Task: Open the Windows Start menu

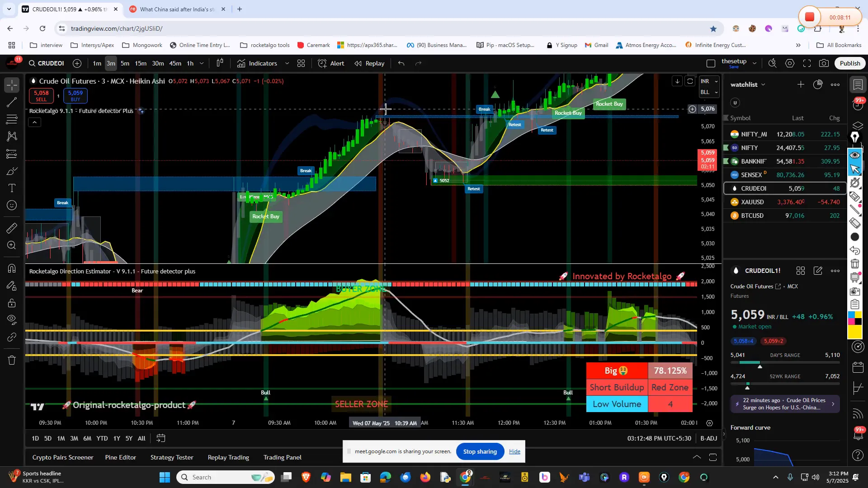Action: (x=165, y=477)
